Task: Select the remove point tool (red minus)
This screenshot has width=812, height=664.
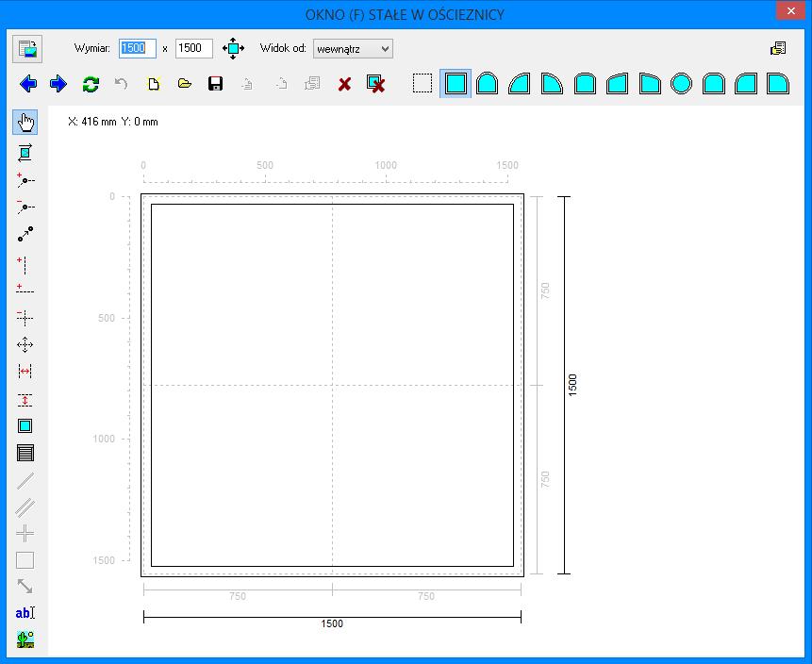Action: (x=25, y=207)
